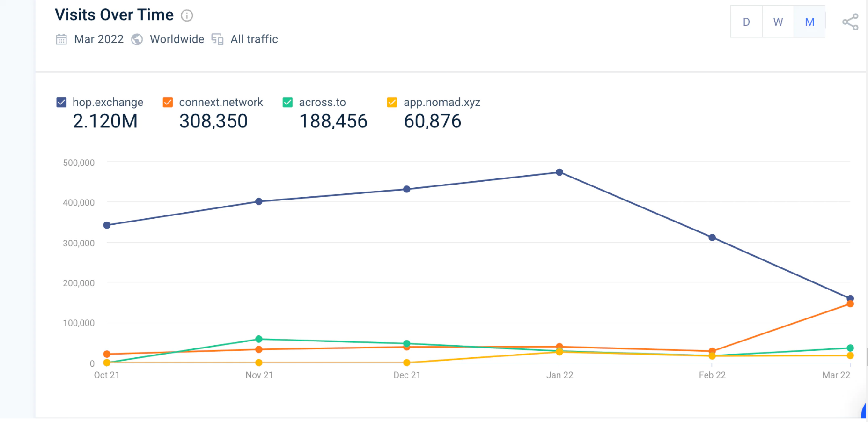Screen dimensions: 868x422
Task: Switch to Weekly view (W)
Action: 778,22
